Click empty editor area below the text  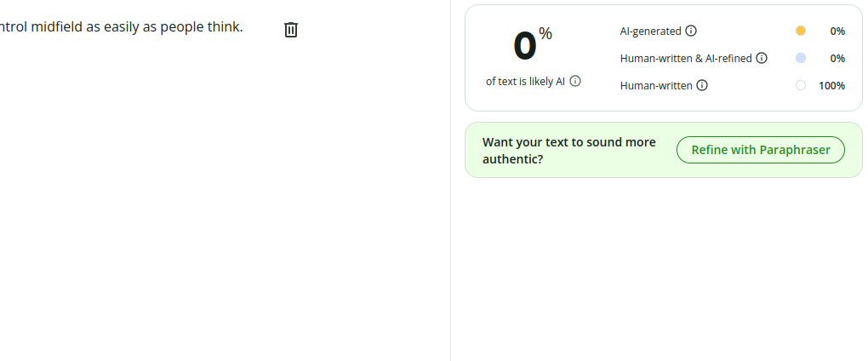(x=221, y=194)
